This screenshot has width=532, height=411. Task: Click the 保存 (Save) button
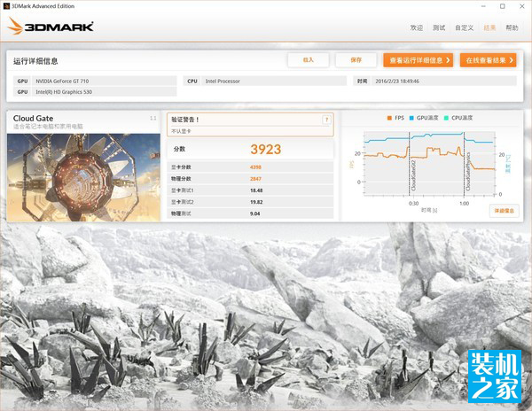(356, 60)
